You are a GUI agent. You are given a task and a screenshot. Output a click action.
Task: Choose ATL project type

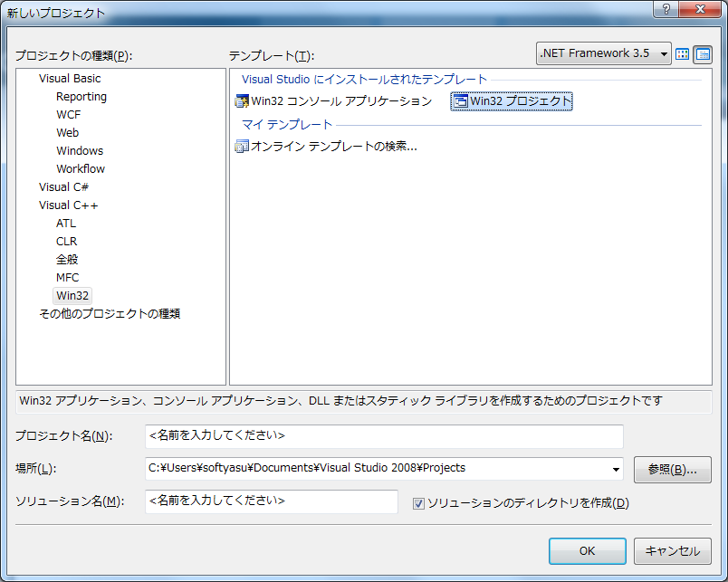tap(66, 224)
